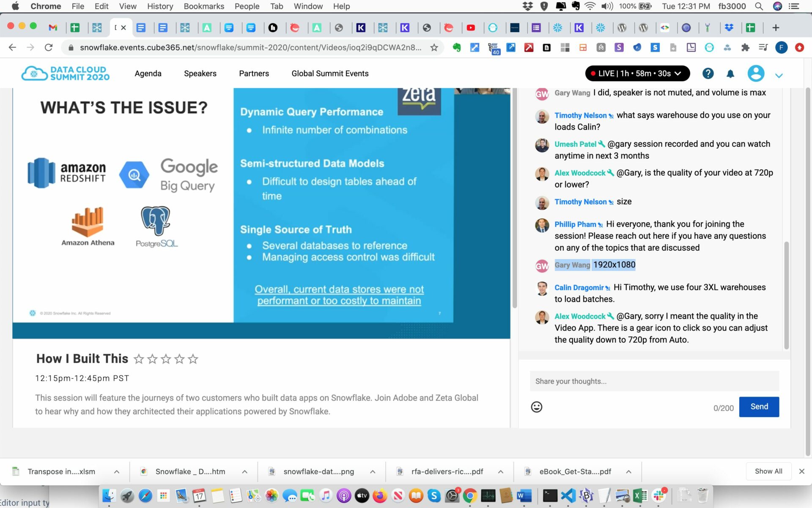This screenshot has height=508, width=812.
Task: Focus the Share your thoughts input
Action: coord(654,381)
